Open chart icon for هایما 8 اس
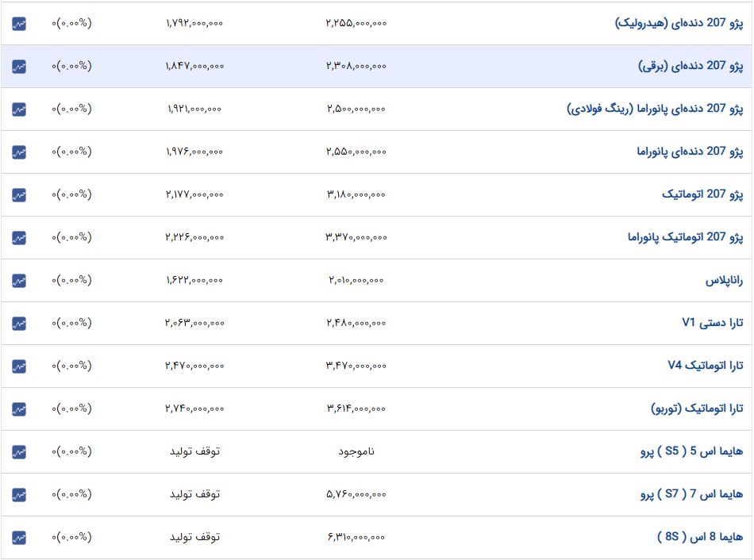Viewport: 754px width, 560px height. (x=19, y=538)
